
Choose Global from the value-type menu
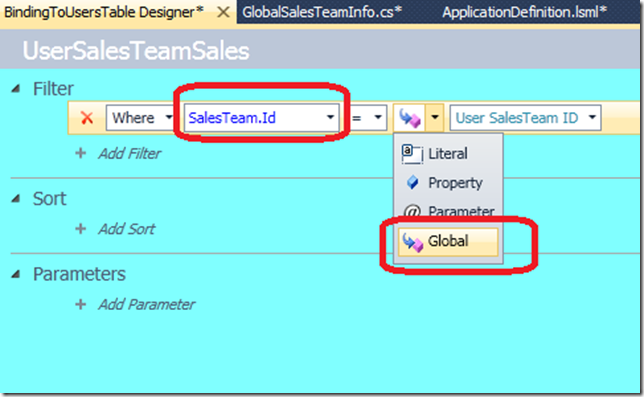(x=448, y=241)
